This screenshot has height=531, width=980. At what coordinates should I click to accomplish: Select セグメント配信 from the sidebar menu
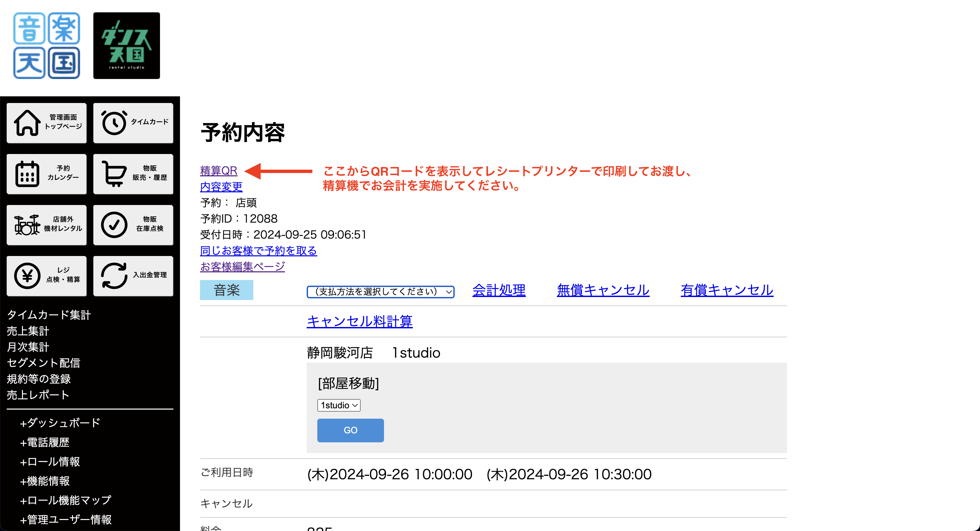pos(43,363)
